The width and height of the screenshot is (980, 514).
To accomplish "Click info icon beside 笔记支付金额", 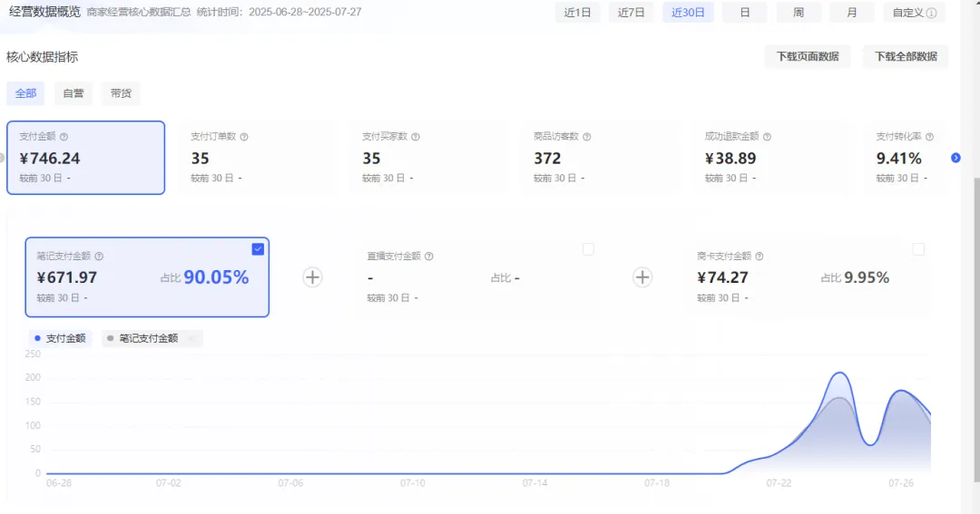I will pos(100,256).
